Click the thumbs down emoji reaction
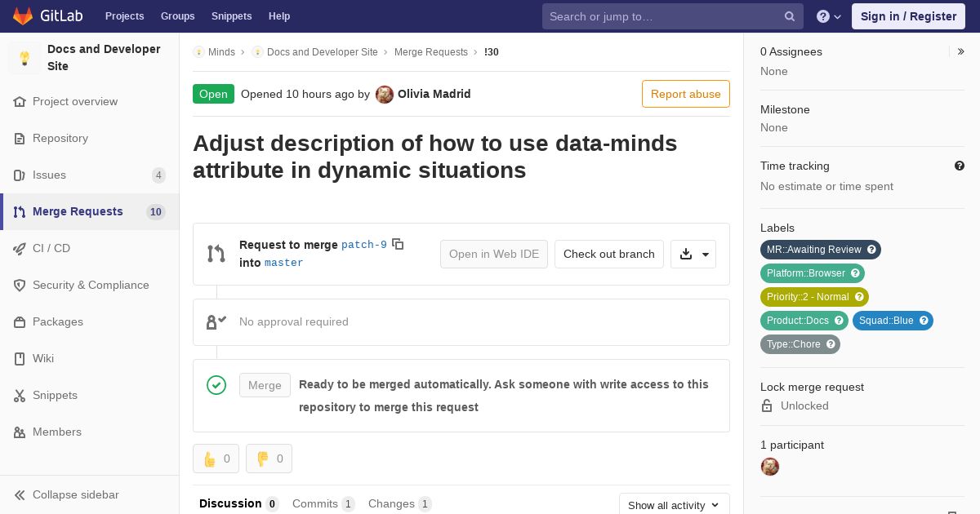Viewport: 980px width, 514px height. coord(269,459)
